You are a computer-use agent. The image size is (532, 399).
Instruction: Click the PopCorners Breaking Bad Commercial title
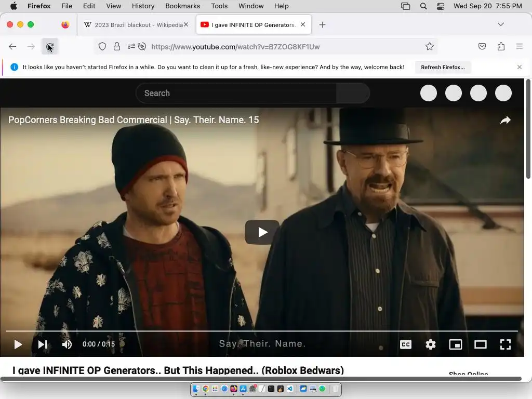tap(134, 120)
